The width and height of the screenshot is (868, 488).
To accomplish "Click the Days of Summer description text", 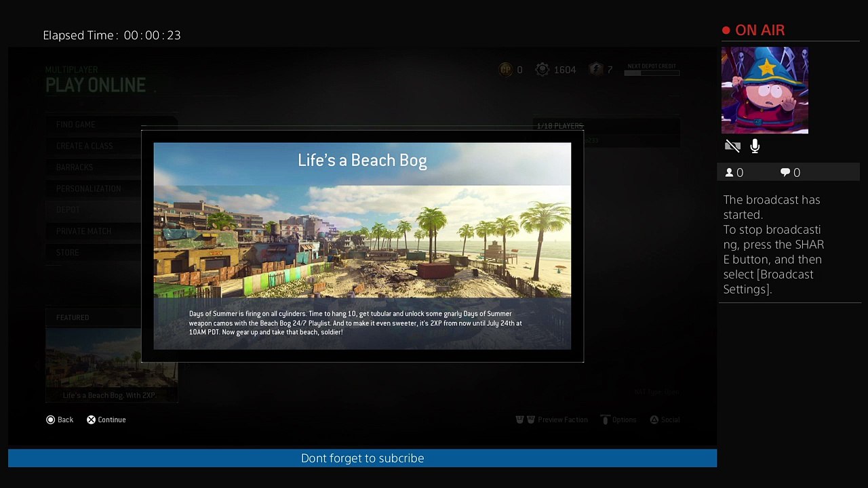I will pyautogui.click(x=355, y=323).
